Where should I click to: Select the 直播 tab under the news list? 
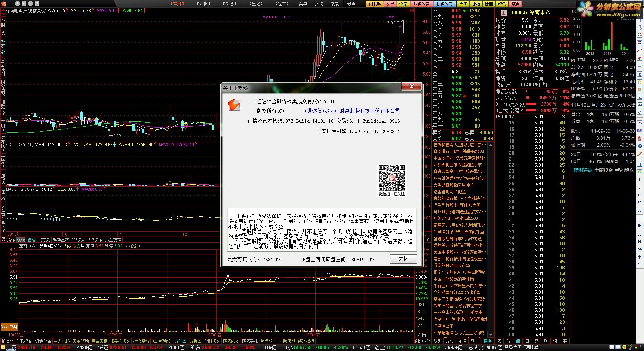(487, 341)
